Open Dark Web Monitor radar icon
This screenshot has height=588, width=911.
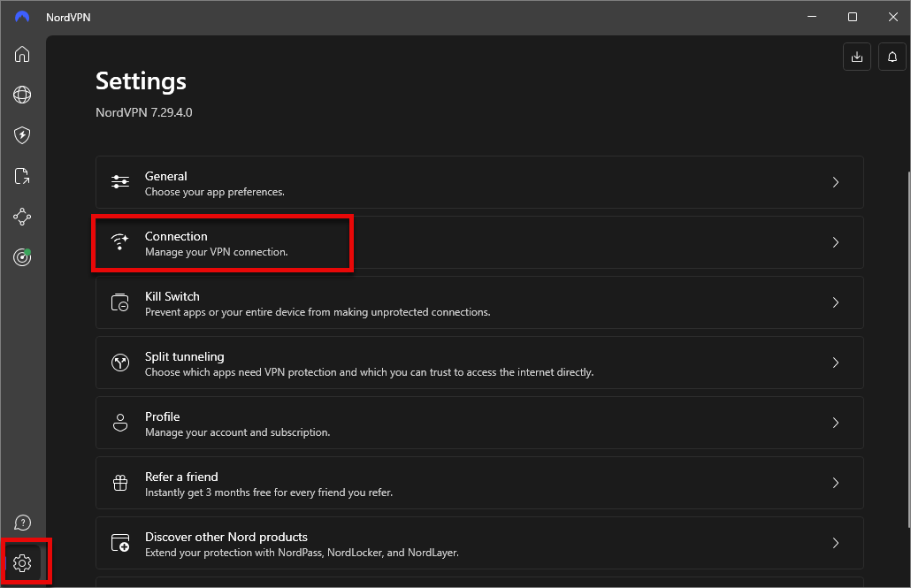pos(22,256)
